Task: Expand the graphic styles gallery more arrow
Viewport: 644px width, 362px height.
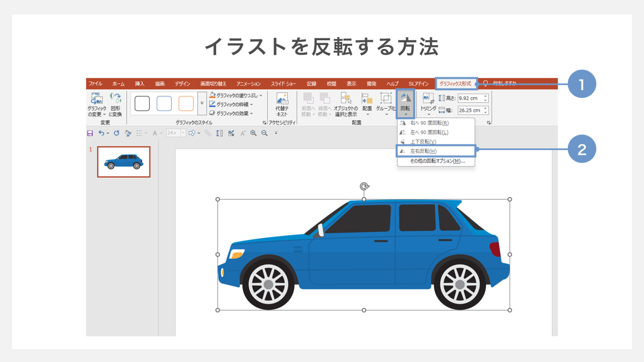Action: [202, 103]
